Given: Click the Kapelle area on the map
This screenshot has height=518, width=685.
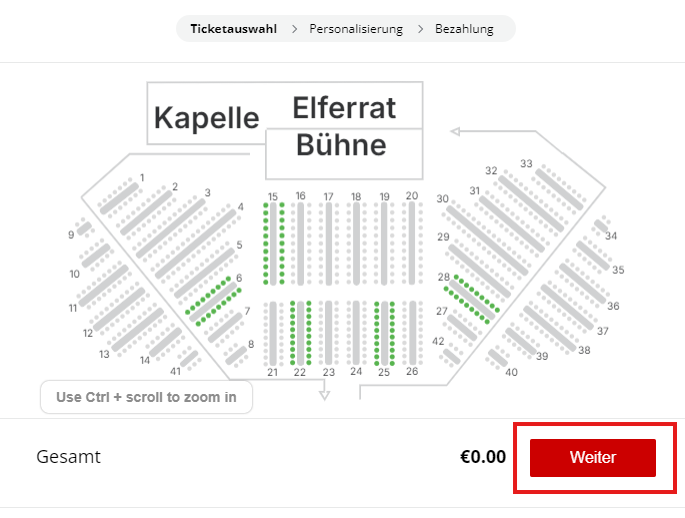Looking at the screenshot, I should tap(206, 118).
